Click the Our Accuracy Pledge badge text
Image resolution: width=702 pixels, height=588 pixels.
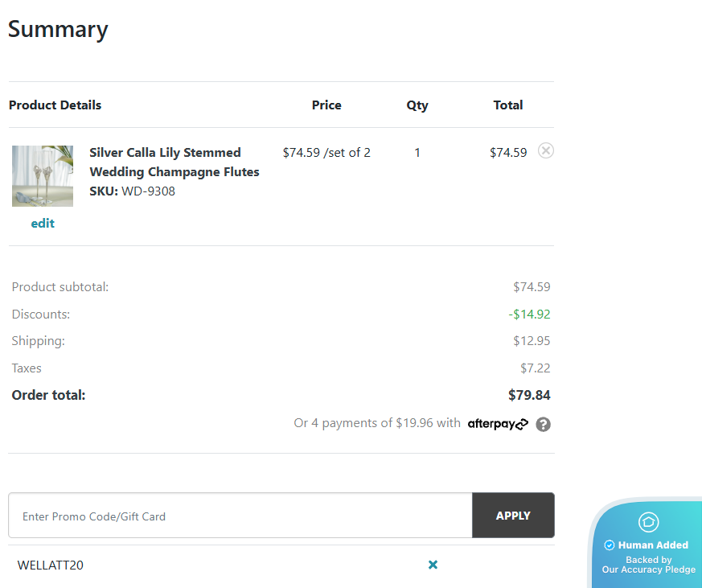coord(648,569)
